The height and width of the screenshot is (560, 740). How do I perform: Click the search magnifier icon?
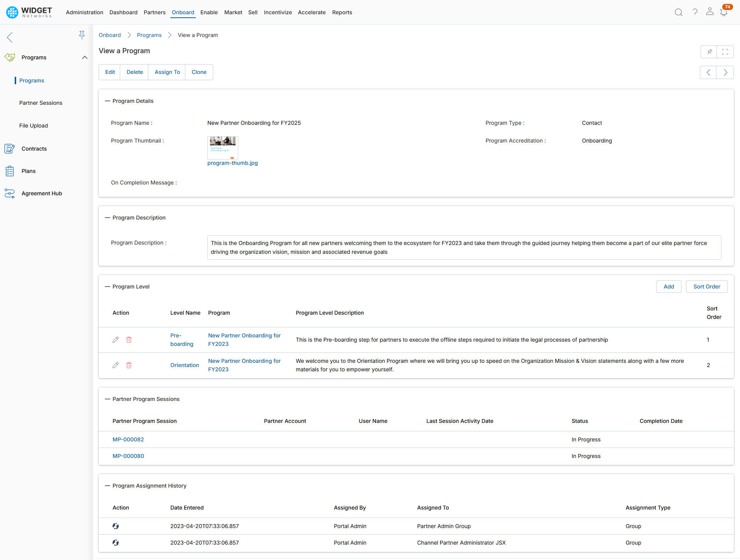pos(678,12)
